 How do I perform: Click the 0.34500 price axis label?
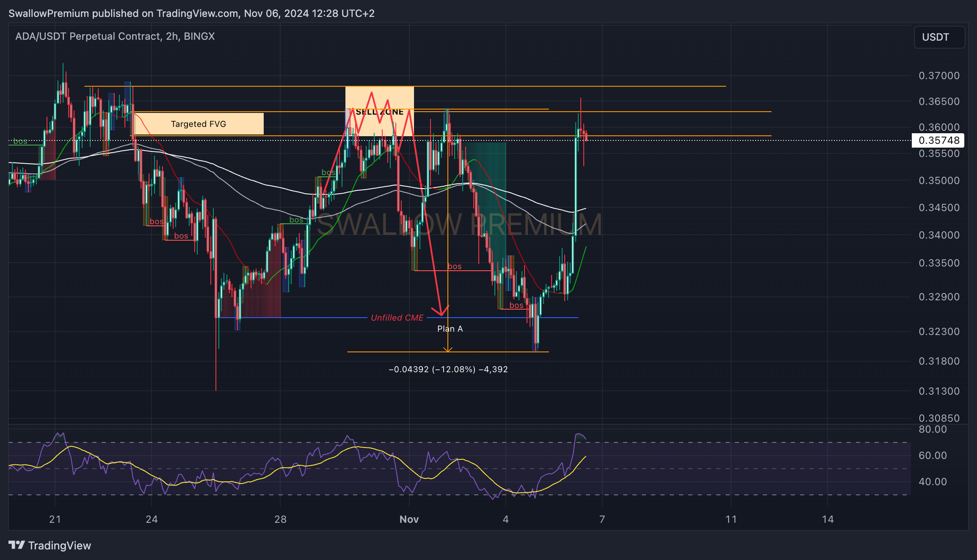[x=939, y=208]
